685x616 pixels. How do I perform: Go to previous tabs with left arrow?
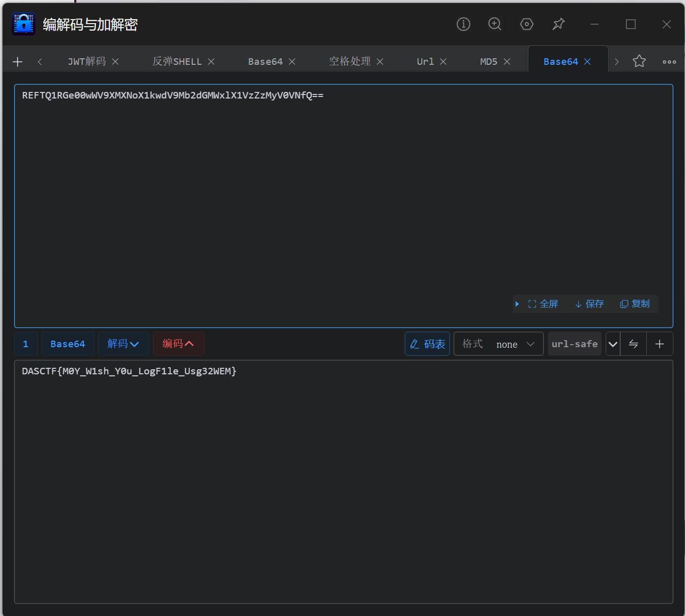[40, 62]
